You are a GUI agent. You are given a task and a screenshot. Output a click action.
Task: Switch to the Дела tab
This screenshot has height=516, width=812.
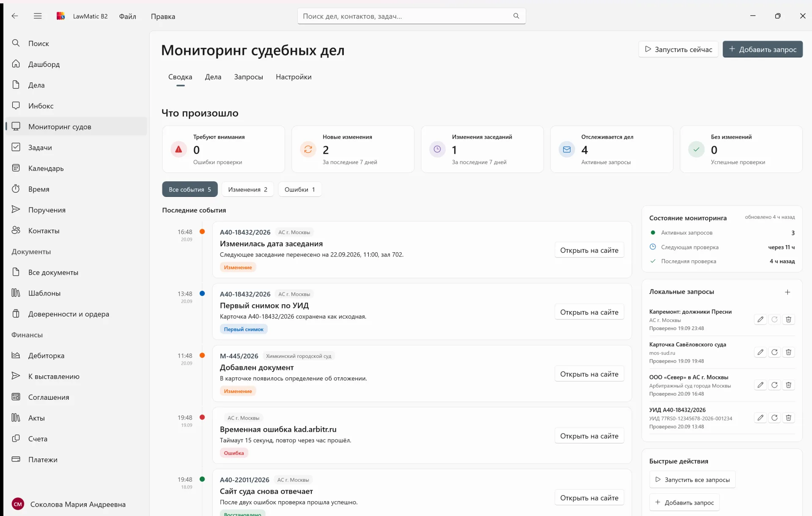click(x=213, y=77)
